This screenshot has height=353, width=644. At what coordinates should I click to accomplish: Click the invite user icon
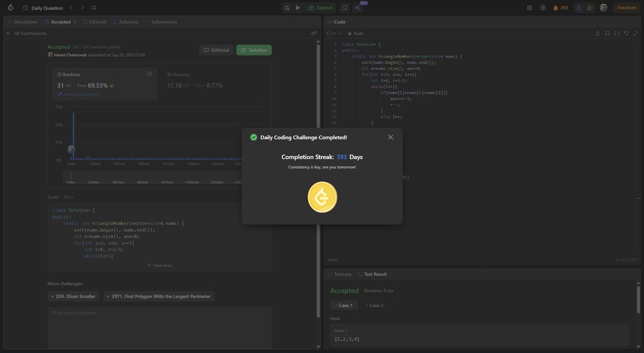click(x=590, y=8)
